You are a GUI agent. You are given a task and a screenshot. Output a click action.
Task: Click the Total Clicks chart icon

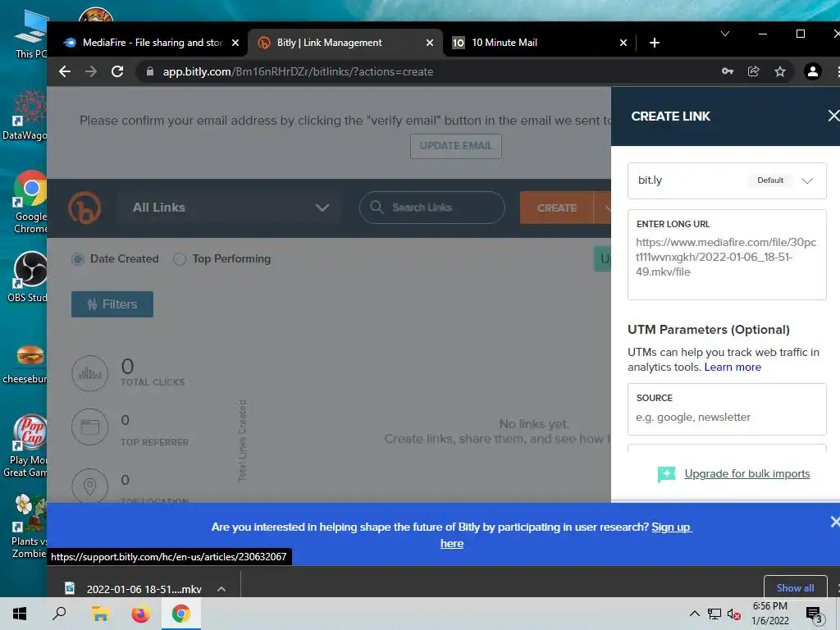coord(90,373)
